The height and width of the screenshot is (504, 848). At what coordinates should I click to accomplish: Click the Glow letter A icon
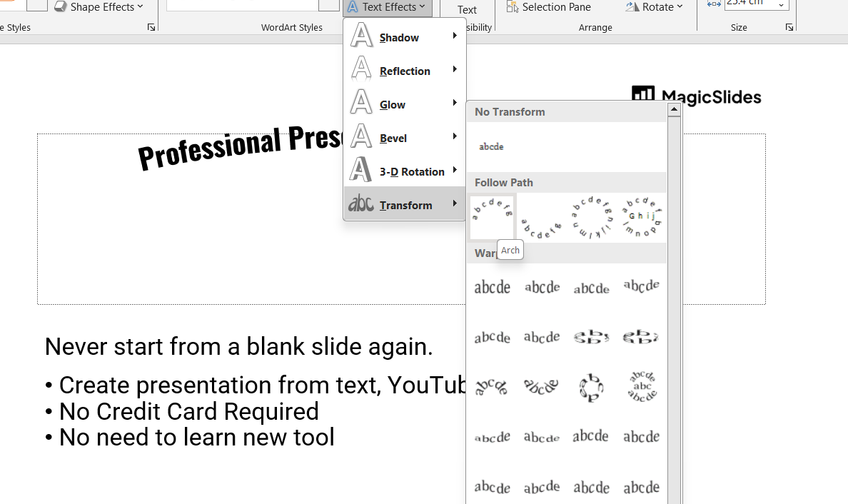tap(361, 102)
